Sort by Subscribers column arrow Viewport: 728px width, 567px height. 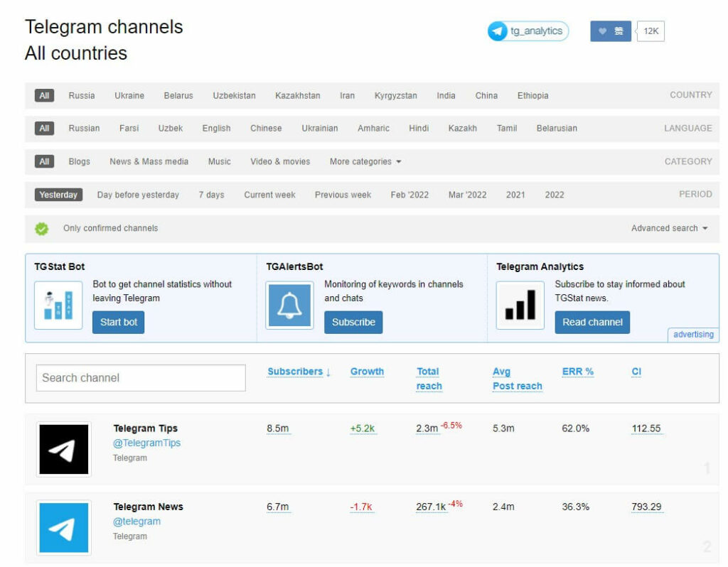click(x=328, y=372)
